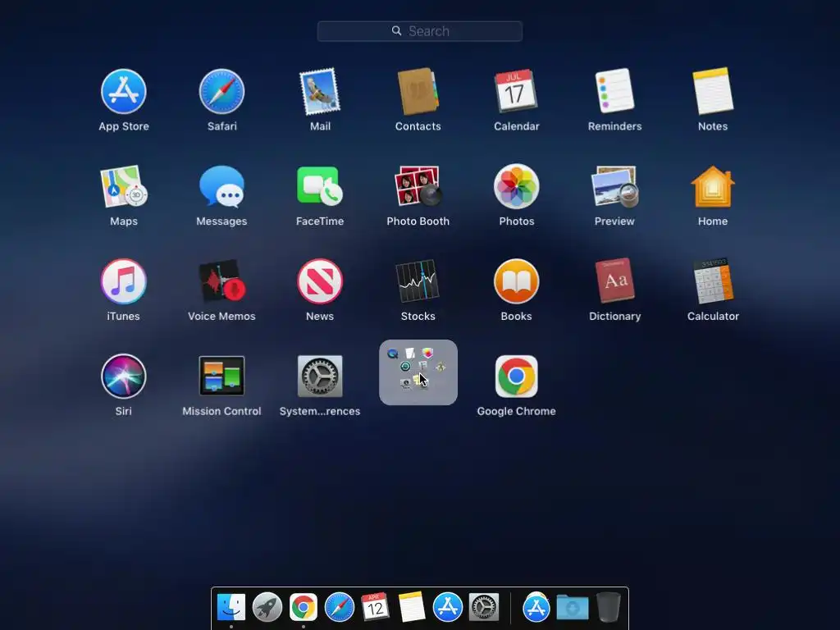Open App Store from the Launchpad grid
The image size is (840, 630).
point(123,92)
